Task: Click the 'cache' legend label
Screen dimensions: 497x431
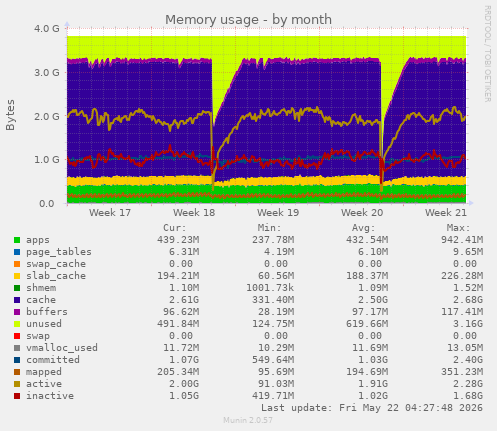Action: [41, 300]
